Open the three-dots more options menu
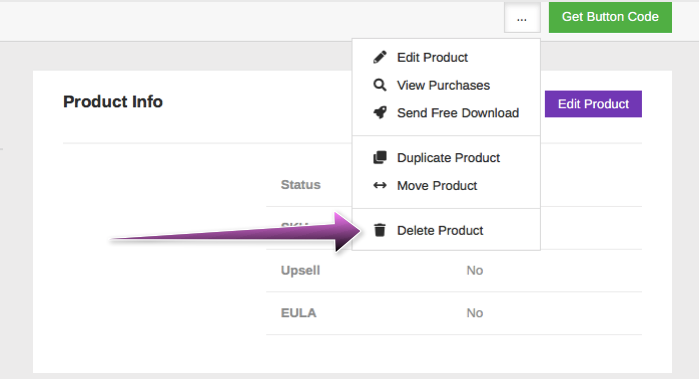 [522, 18]
